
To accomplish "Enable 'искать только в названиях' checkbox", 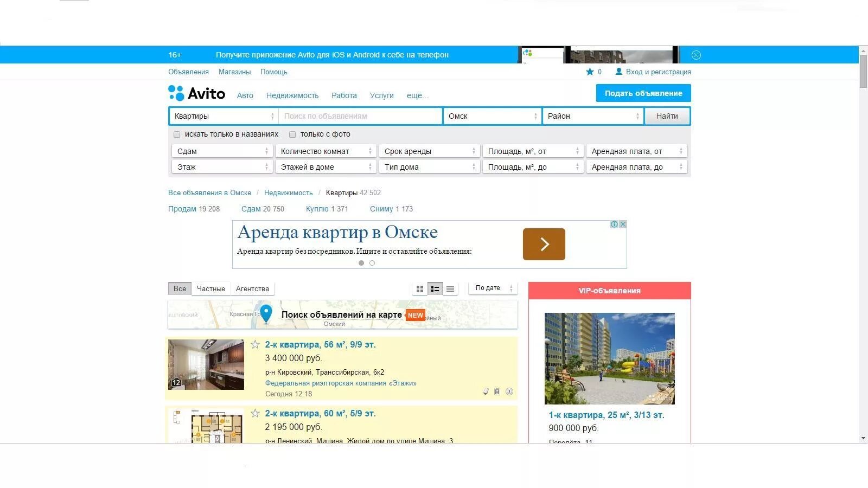I will (177, 134).
